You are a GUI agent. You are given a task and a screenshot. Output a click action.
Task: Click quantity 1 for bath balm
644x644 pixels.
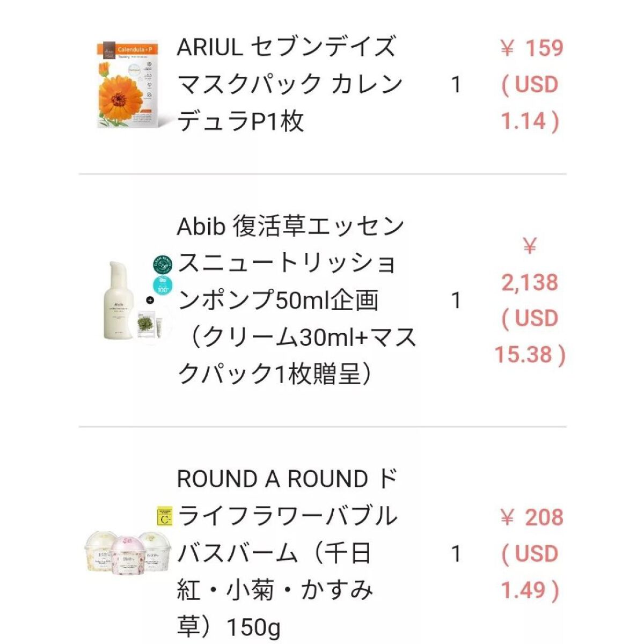point(456,553)
